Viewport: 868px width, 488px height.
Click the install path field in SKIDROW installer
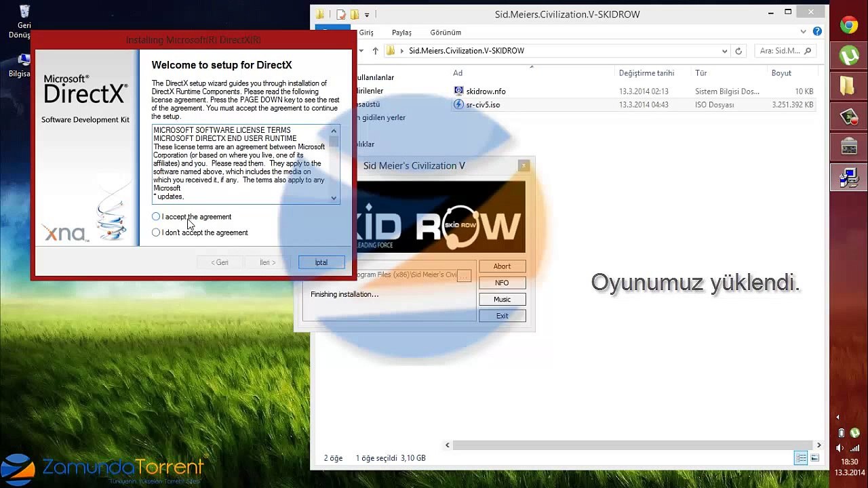(406, 274)
